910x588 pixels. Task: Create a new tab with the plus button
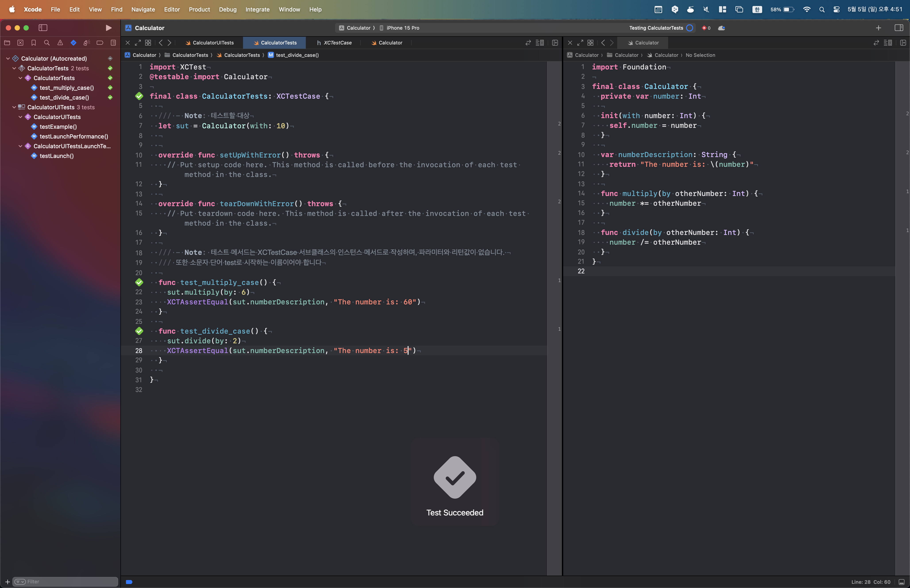pyautogui.click(x=879, y=27)
